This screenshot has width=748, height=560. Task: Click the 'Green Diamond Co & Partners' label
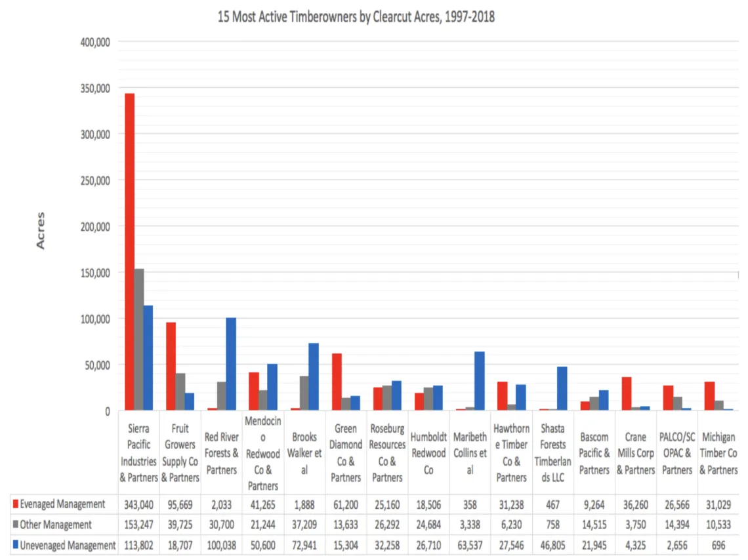345,453
